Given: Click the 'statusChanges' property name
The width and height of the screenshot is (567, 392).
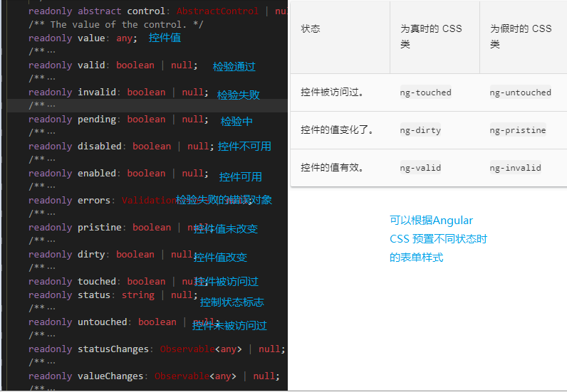Looking at the screenshot, I should 113,349.
